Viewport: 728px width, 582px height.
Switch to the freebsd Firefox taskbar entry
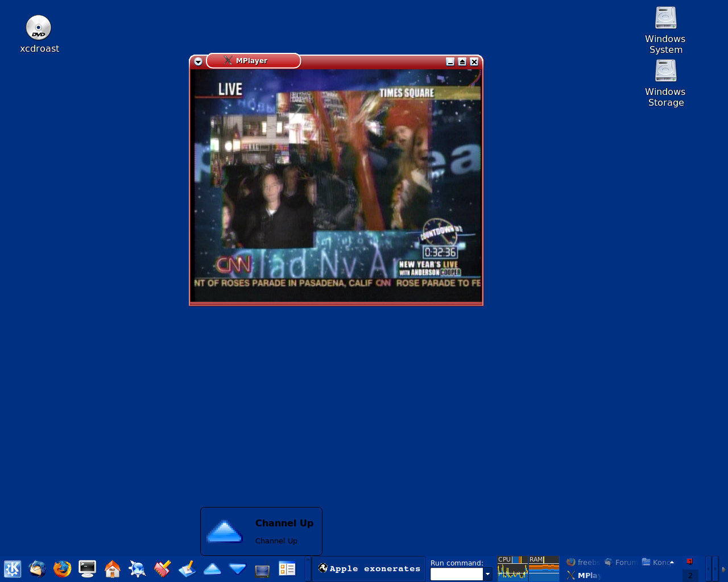pyautogui.click(x=582, y=562)
